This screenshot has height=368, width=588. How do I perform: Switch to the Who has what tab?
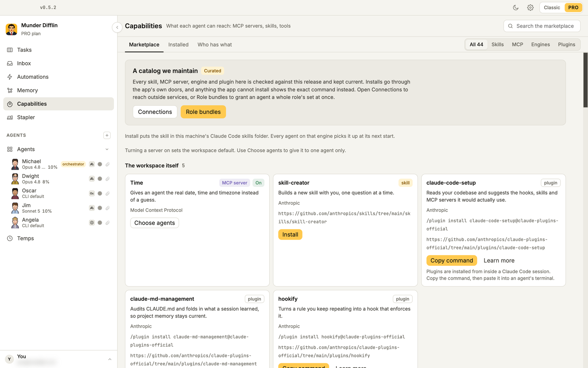215,45
